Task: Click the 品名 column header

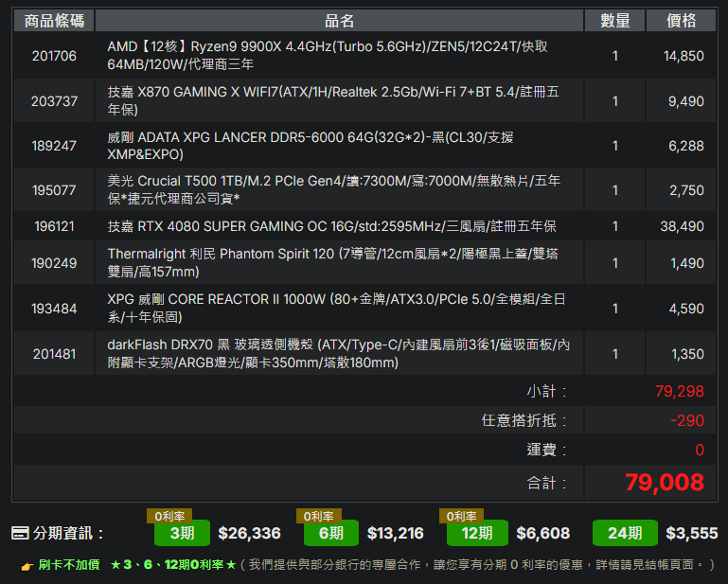Action: (x=339, y=21)
